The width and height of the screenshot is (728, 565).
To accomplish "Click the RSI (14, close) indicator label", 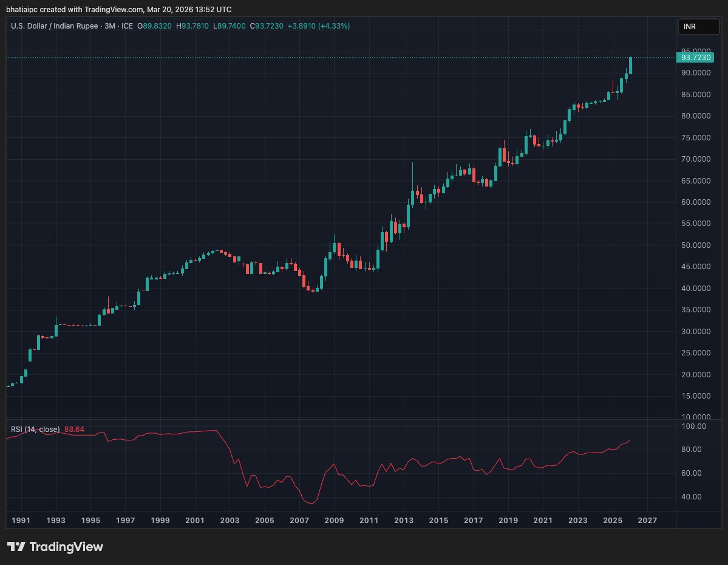I will 35,430.
